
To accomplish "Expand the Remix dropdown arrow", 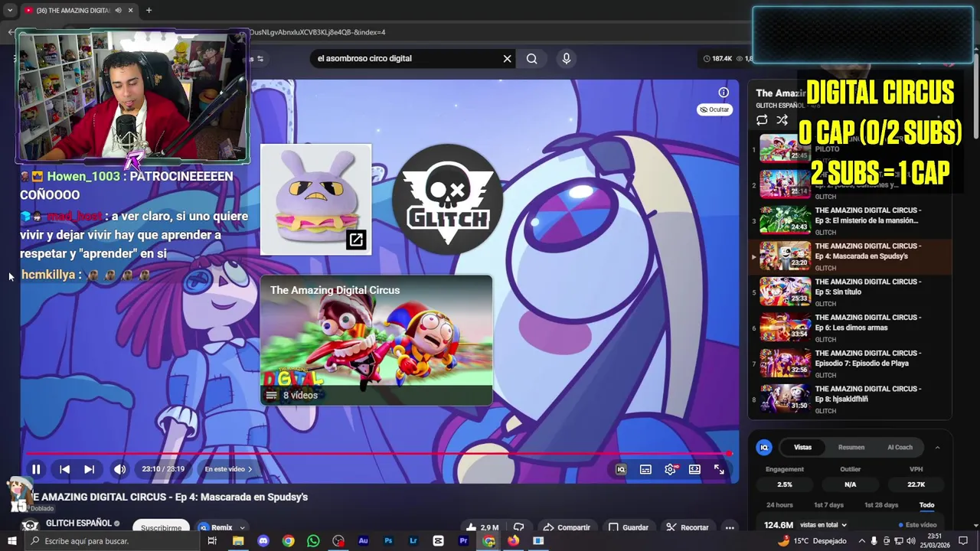I will point(242,527).
